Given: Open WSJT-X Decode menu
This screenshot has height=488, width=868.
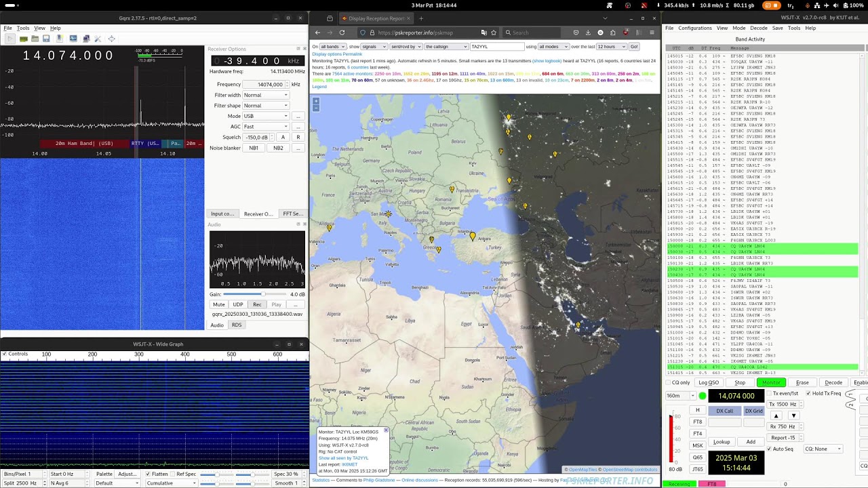Looking at the screenshot, I should point(758,28).
